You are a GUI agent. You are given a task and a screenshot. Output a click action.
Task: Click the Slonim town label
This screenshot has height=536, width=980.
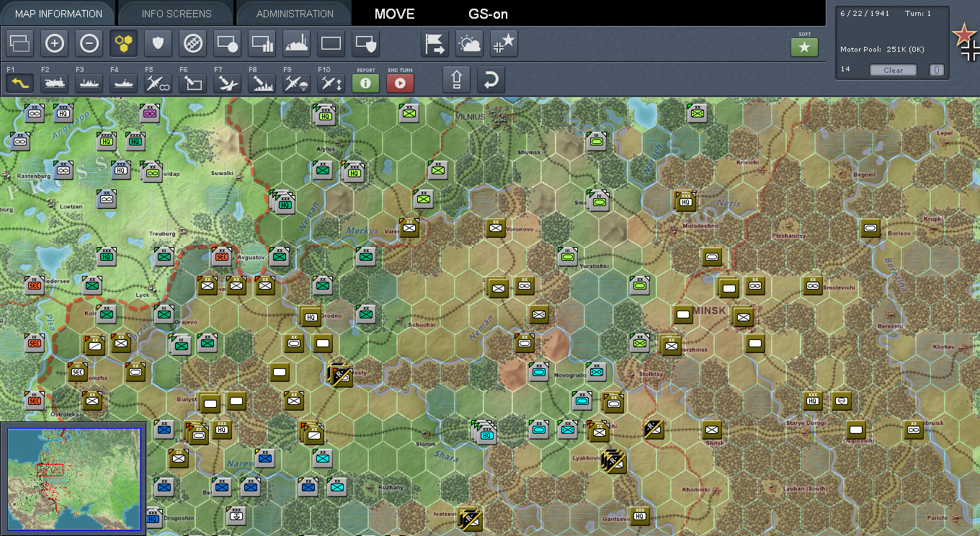pyautogui.click(x=425, y=444)
